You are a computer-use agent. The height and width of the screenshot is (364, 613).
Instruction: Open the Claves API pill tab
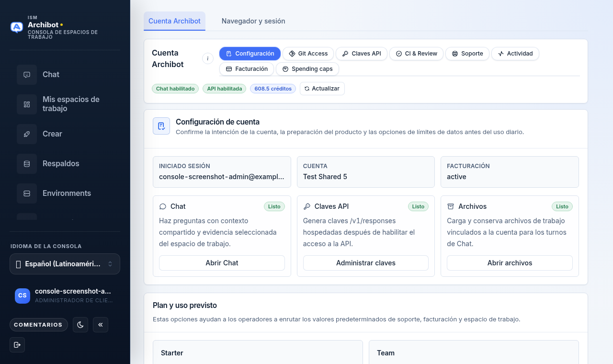pos(362,54)
